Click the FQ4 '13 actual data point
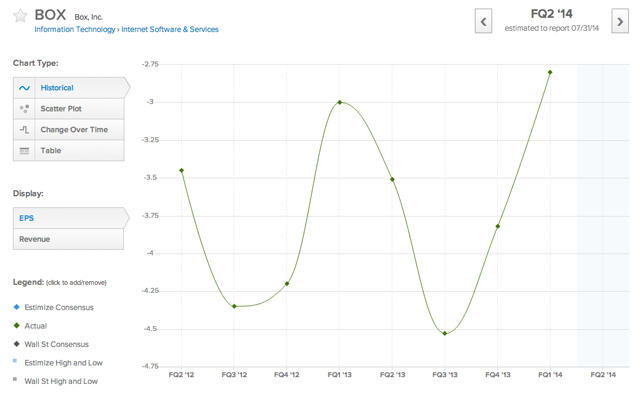Image resolution: width=640 pixels, height=395 pixels. tap(498, 226)
